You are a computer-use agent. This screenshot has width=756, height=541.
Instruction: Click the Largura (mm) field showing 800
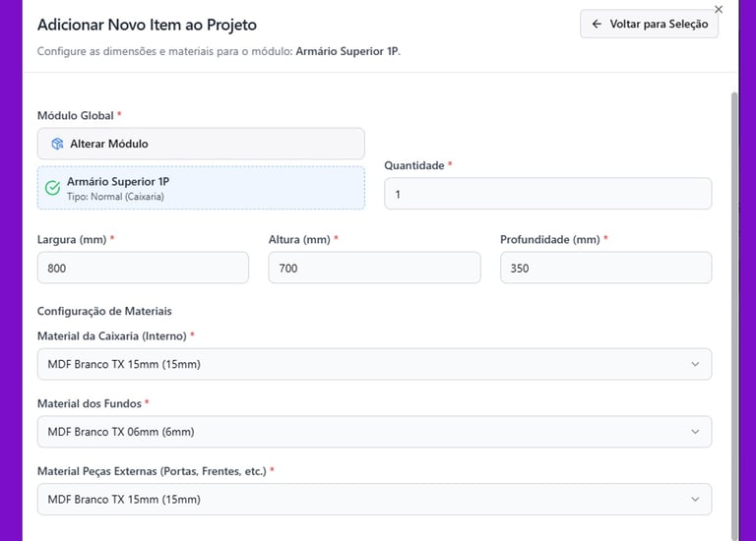[x=143, y=268]
